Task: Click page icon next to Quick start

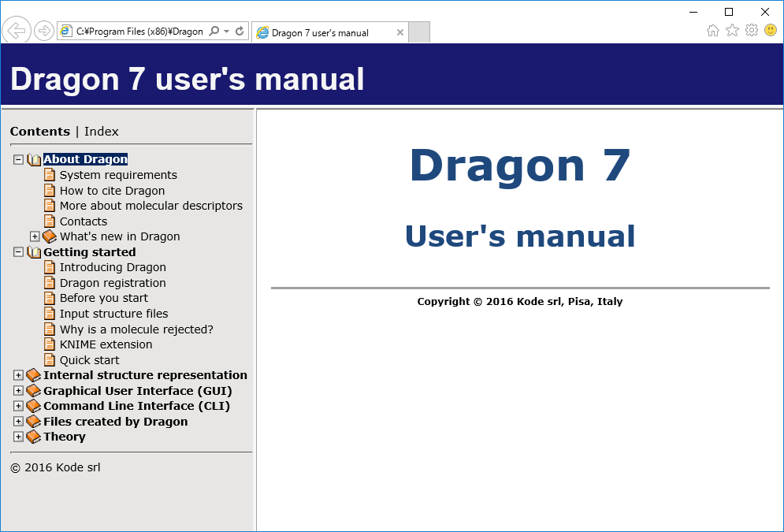Action: pos(50,359)
